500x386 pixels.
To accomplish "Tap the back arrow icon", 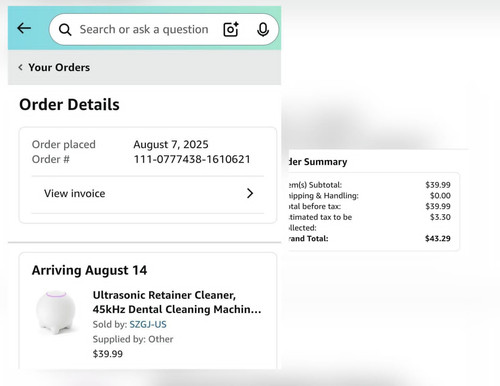I will click(x=24, y=28).
